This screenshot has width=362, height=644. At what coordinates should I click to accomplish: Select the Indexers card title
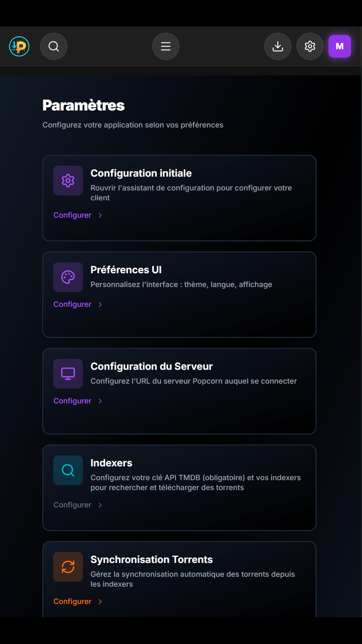click(x=111, y=463)
